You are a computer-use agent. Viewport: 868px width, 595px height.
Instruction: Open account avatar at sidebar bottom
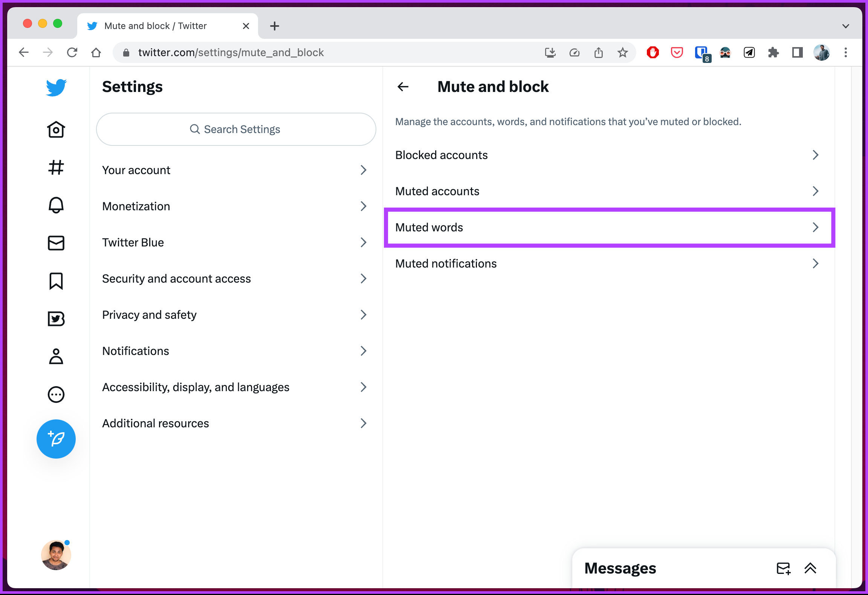coord(56,555)
